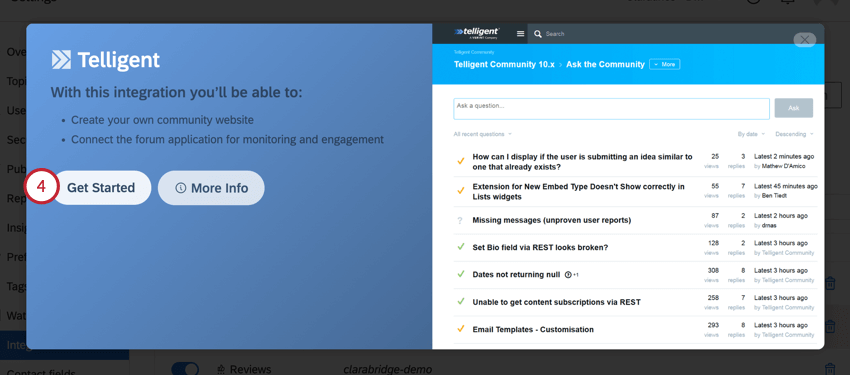The height and width of the screenshot is (375, 850).
Task: Click author dmas
Action: click(769, 225)
